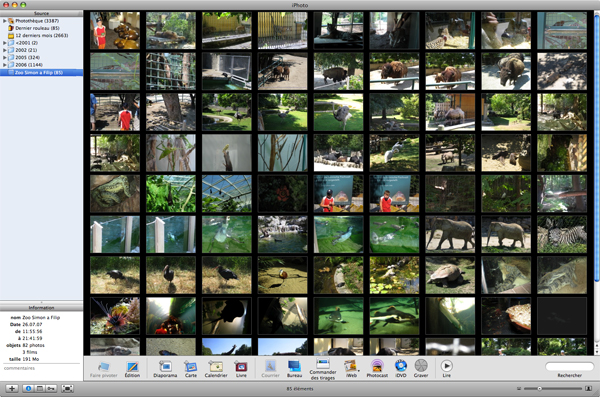
Task: Toggle the calendar panel button
Action: point(39,389)
